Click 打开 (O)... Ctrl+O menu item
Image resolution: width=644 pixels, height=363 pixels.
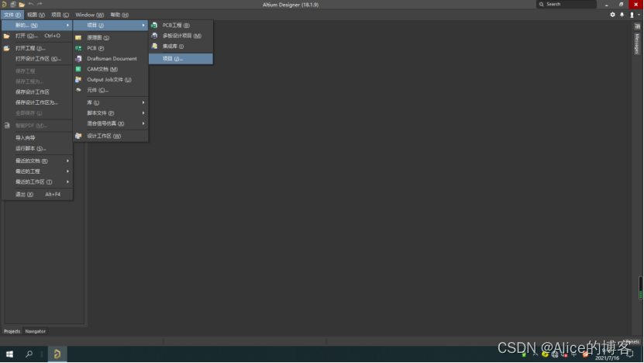[x=37, y=36]
